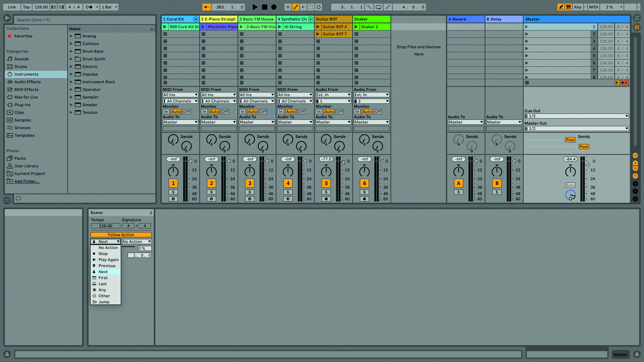Image resolution: width=644 pixels, height=362 pixels.
Task: Select Stop in follow action list
Action: pyautogui.click(x=106, y=254)
